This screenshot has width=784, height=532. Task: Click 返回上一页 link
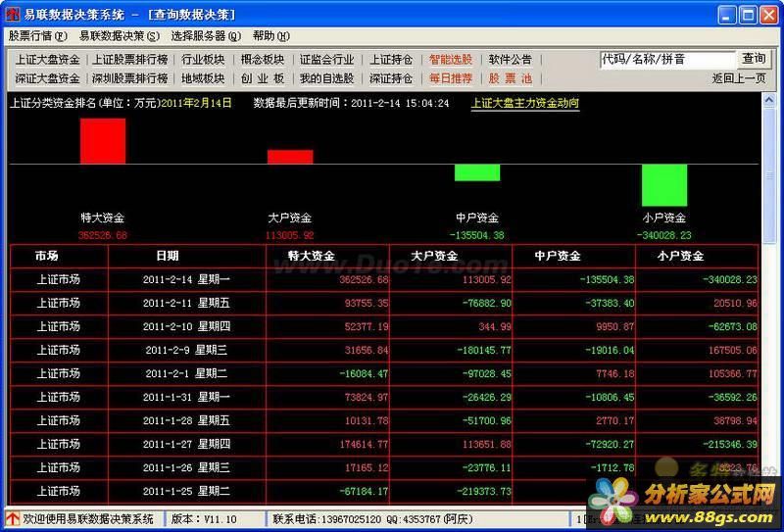pyautogui.click(x=739, y=78)
